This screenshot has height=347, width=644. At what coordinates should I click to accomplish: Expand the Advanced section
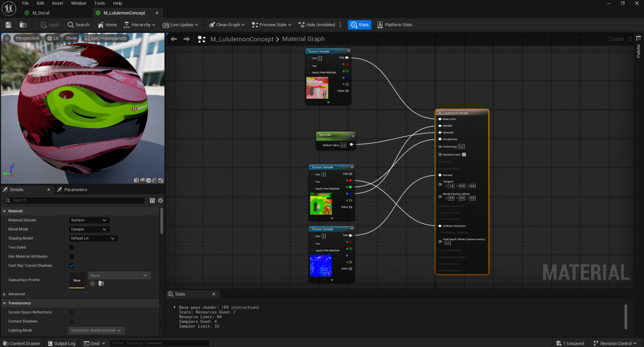click(x=4, y=294)
